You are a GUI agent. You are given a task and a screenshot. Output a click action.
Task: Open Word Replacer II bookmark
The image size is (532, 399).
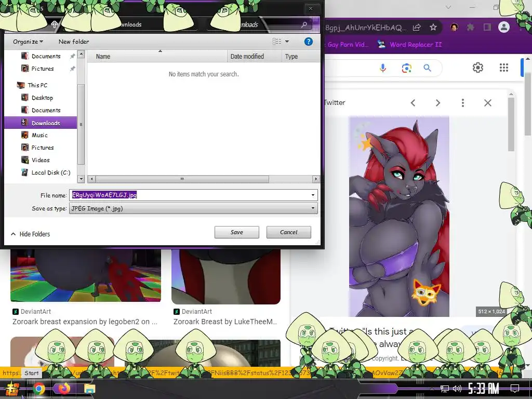point(410,45)
